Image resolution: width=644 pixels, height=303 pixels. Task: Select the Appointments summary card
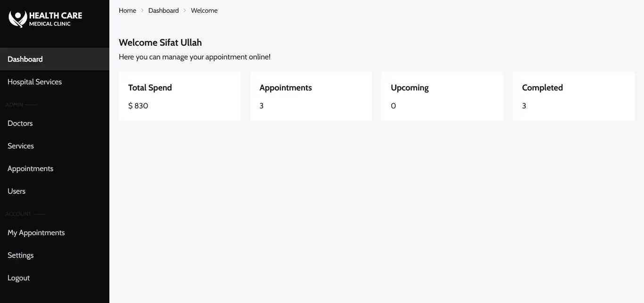pos(311,96)
